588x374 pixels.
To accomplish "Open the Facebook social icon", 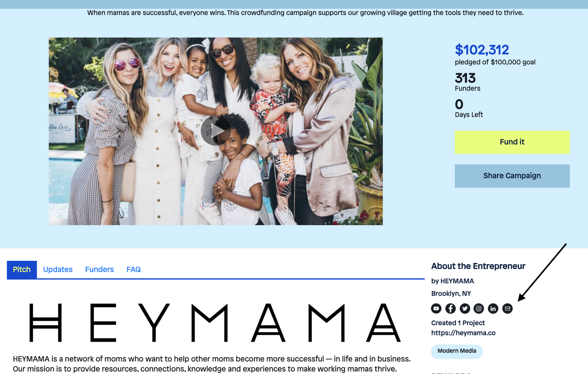I will [x=450, y=309].
